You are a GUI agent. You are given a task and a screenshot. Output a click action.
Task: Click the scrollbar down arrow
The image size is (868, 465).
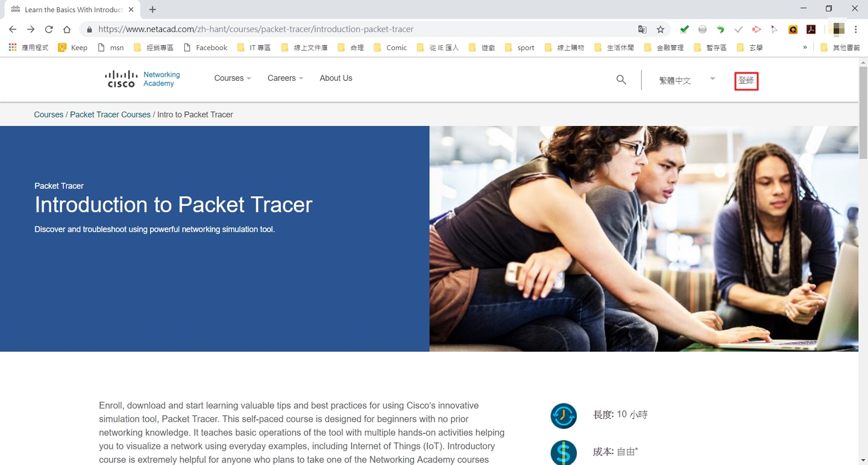click(x=863, y=460)
